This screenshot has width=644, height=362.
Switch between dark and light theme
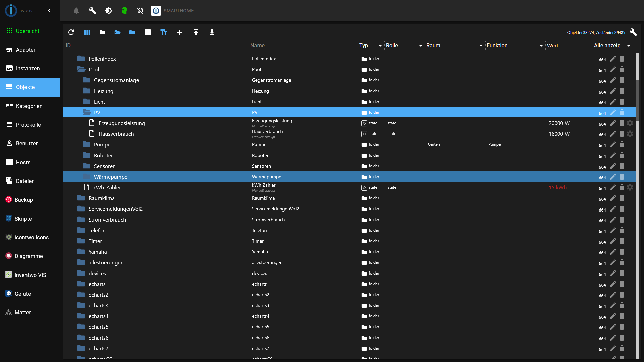tap(108, 11)
